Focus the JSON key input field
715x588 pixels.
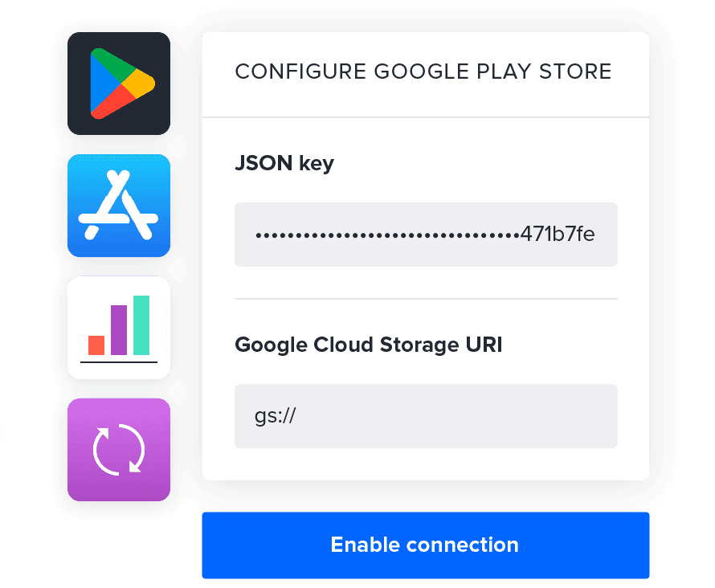(x=426, y=235)
